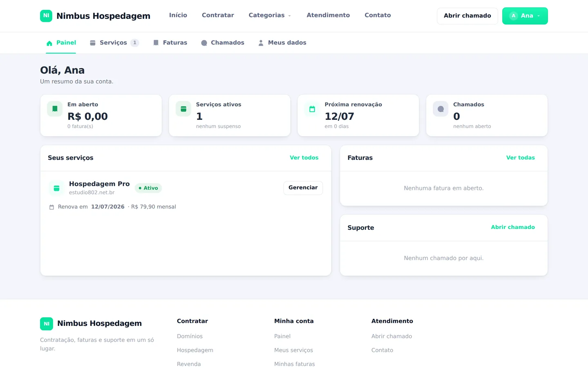Switch to the Painel tab
Image resolution: width=588 pixels, height=368 pixels.
click(61, 43)
